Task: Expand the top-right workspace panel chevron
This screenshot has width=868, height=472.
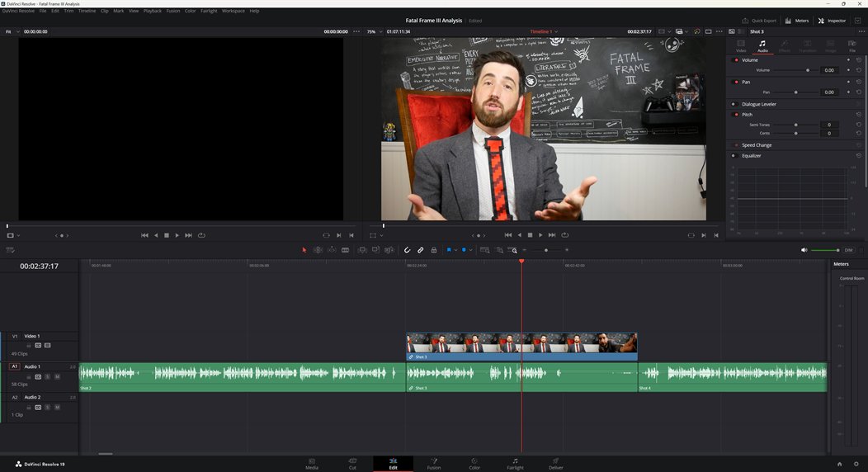Action: pos(857,21)
